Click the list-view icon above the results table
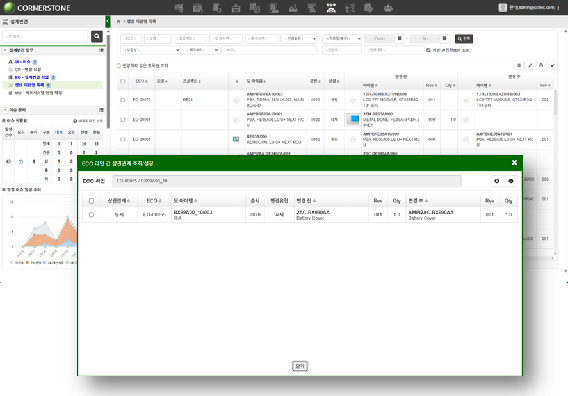The image size is (568, 396). [x=519, y=65]
